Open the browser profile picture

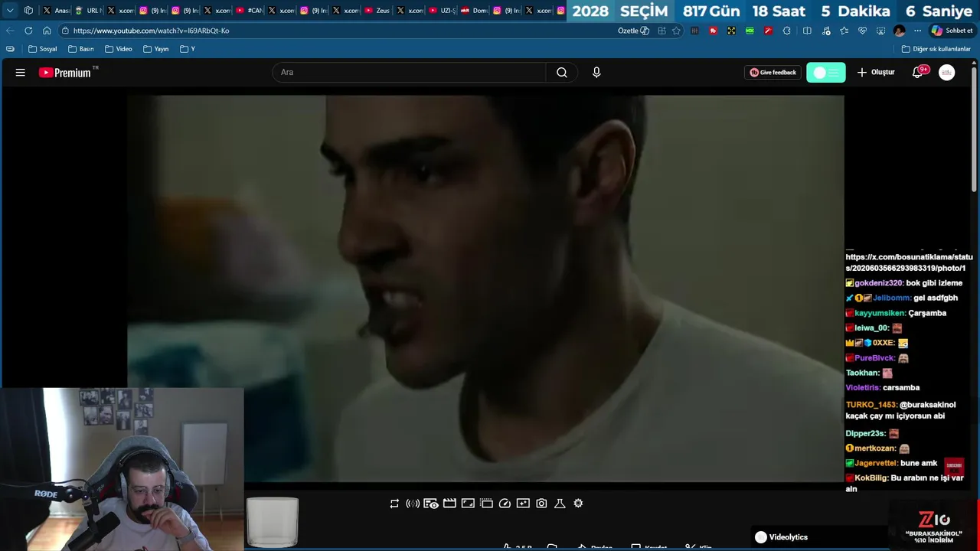click(x=900, y=31)
